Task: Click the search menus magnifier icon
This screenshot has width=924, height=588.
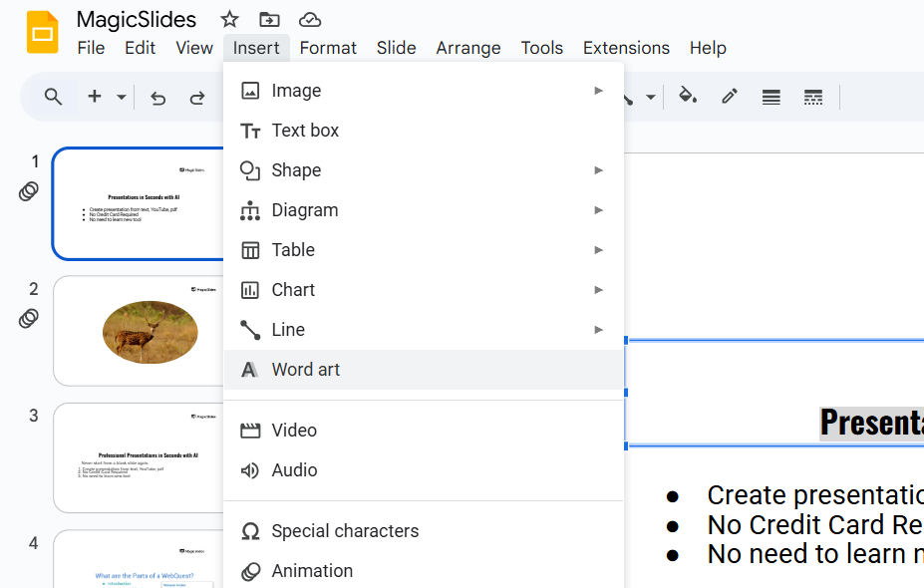Action: pyautogui.click(x=54, y=97)
